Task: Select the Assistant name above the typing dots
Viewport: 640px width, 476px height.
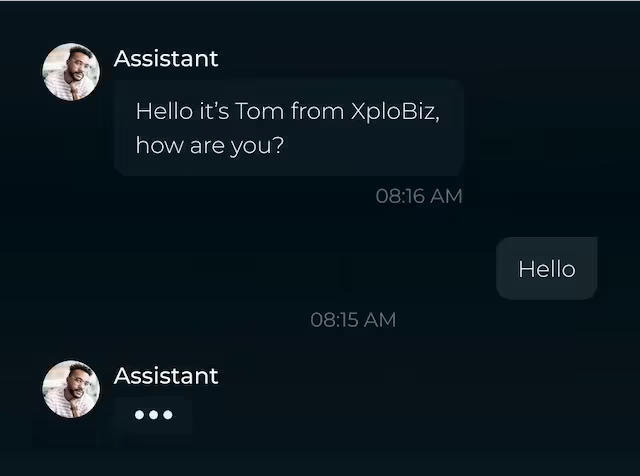Action: 166,376
